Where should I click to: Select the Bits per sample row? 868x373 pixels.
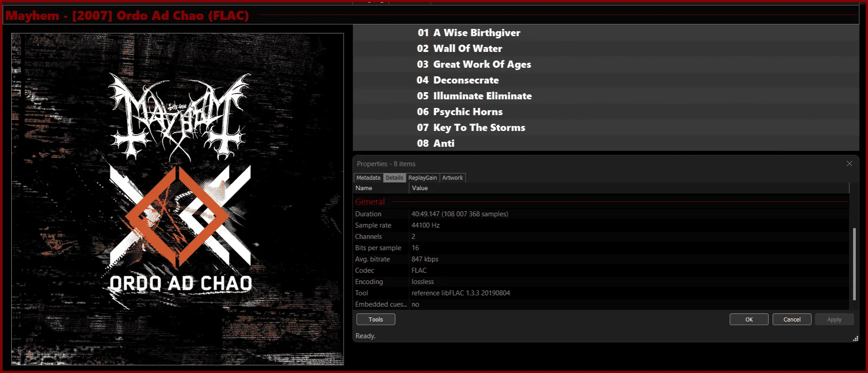601,248
